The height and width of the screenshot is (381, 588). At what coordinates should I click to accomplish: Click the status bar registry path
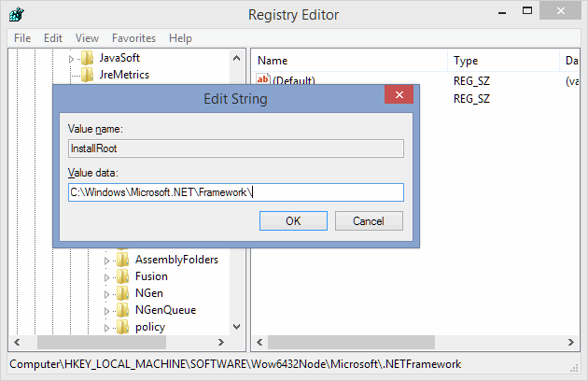(235, 364)
